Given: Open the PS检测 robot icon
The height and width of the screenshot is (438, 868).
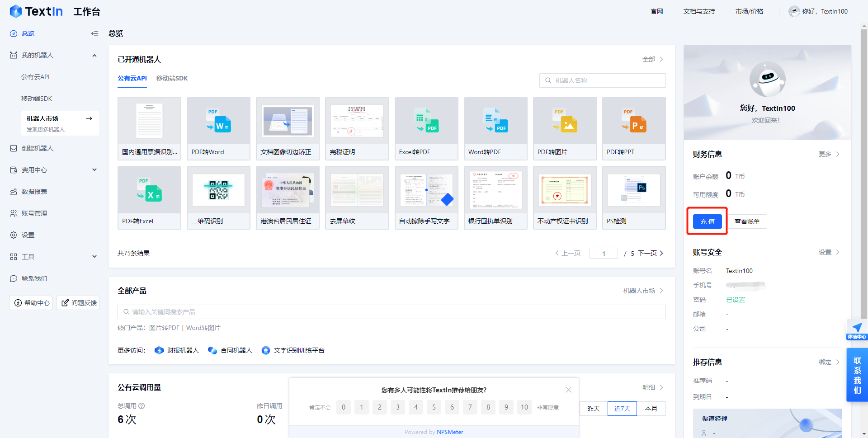Looking at the screenshot, I should tap(634, 190).
